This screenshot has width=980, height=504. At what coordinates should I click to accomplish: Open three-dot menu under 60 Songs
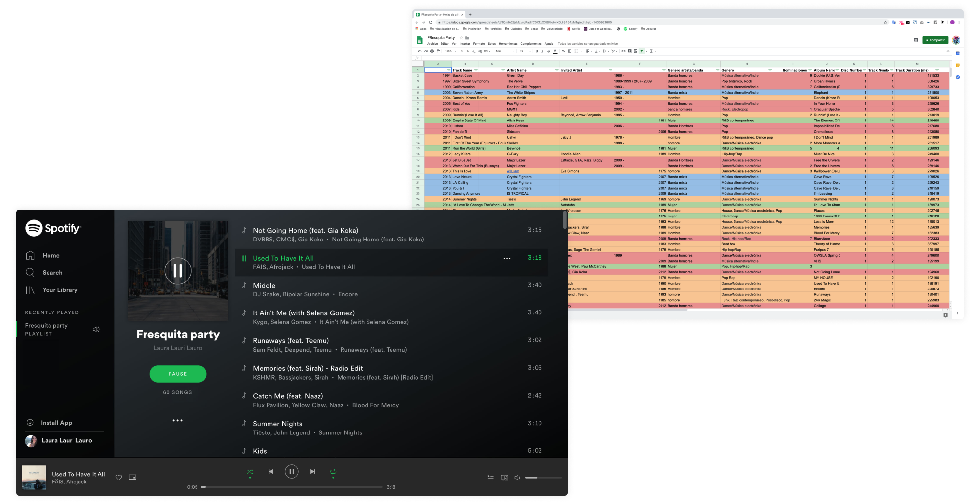[178, 420]
